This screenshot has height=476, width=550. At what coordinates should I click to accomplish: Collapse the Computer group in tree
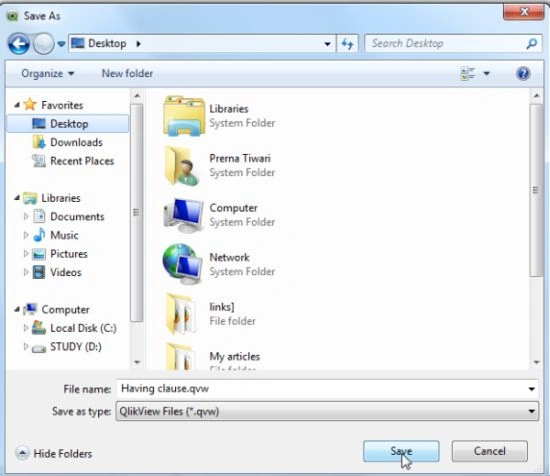17,309
